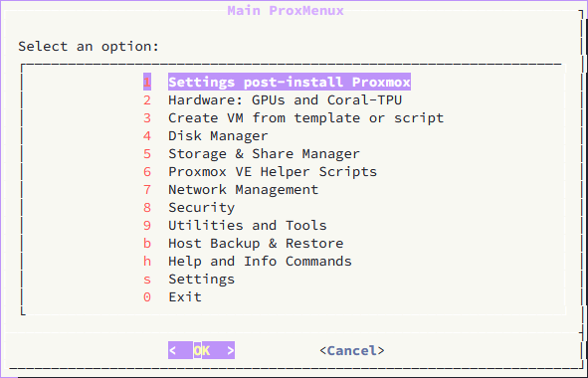Click the red hotkey number 5

point(147,154)
